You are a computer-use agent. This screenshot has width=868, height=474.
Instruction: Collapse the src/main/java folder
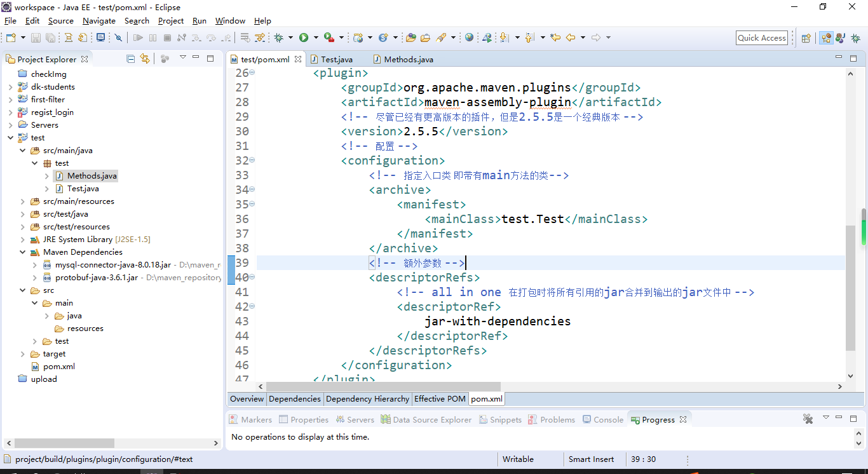pyautogui.click(x=22, y=151)
